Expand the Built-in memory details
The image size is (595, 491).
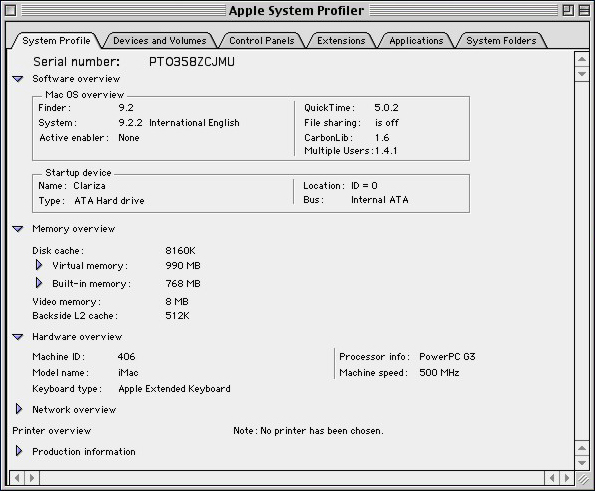39,283
